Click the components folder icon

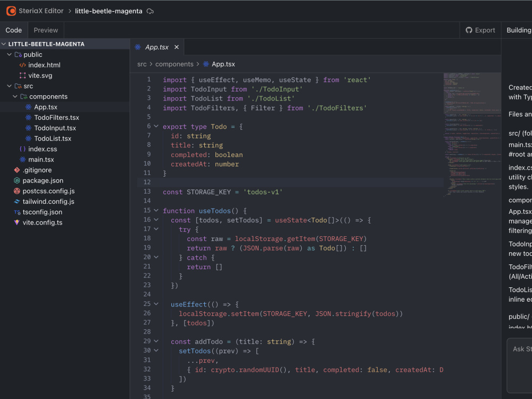pyautogui.click(x=24, y=97)
